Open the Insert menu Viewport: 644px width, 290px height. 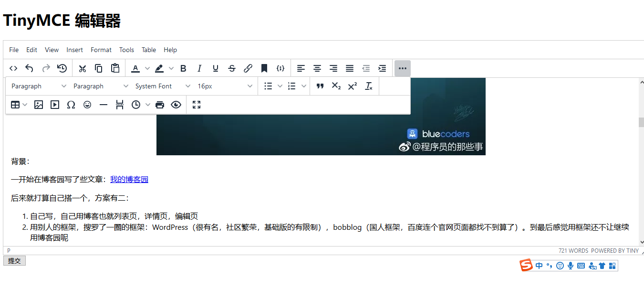tap(74, 50)
